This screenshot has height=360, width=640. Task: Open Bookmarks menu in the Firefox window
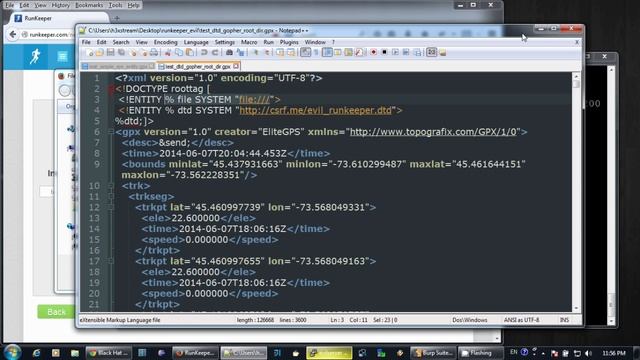pos(89,5)
